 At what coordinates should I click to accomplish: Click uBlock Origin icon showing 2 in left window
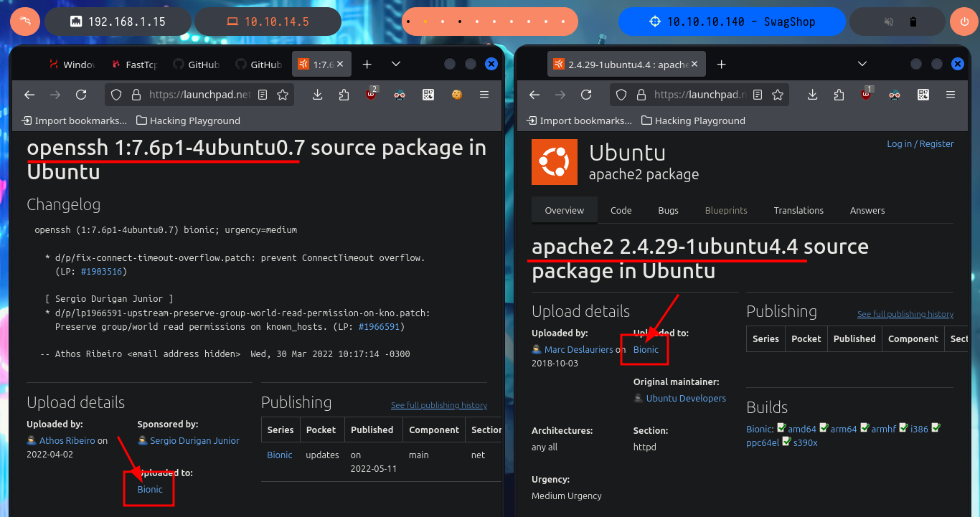(372, 94)
